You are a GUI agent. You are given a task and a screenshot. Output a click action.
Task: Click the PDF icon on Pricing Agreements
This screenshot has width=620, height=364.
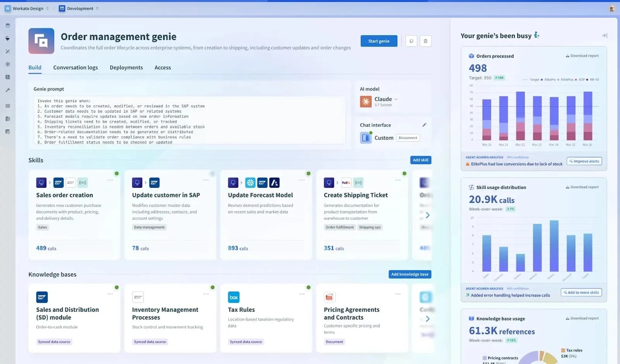click(x=329, y=297)
